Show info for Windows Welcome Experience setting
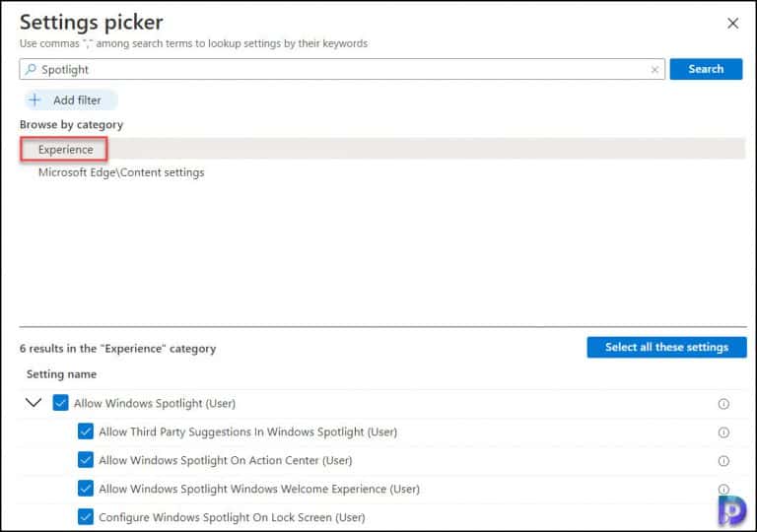Viewport: 757px width, 532px height. tap(723, 489)
